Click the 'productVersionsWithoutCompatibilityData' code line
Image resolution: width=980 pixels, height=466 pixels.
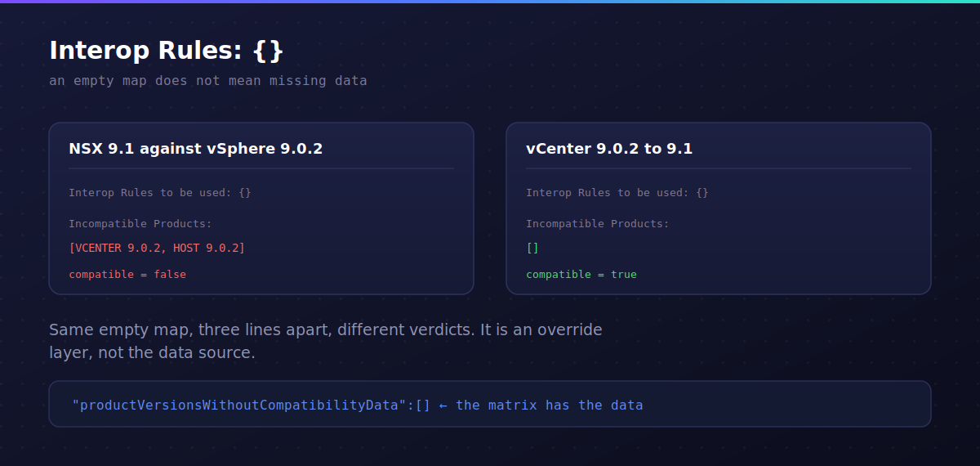358,405
